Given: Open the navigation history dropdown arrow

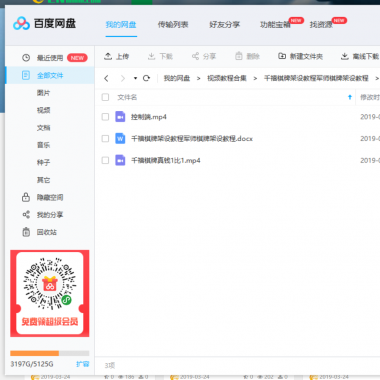Looking at the screenshot, I should [x=135, y=78].
